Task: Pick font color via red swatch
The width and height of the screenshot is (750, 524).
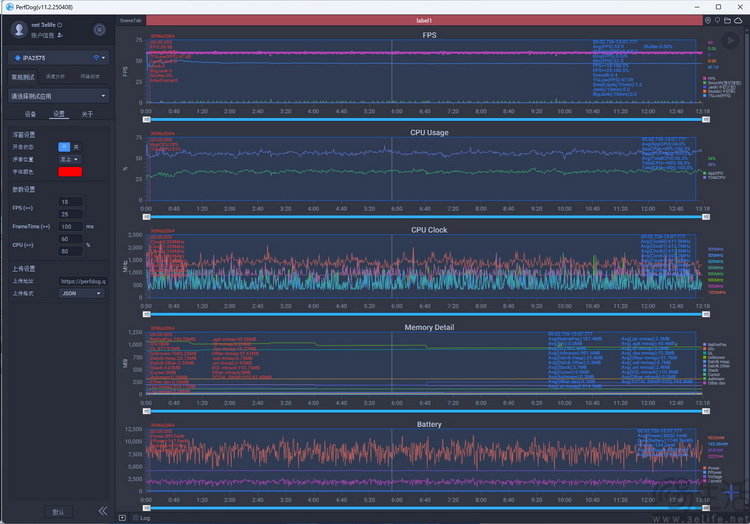Action: (70, 172)
